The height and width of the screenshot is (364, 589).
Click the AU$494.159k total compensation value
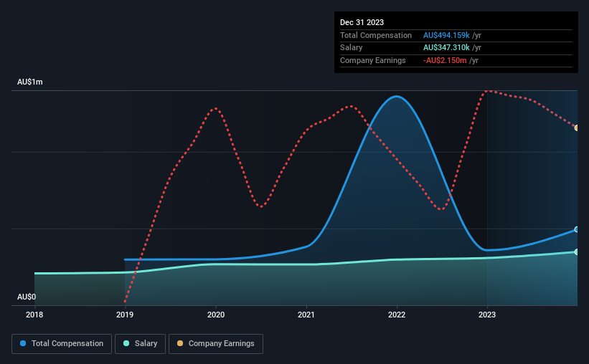[446, 35]
